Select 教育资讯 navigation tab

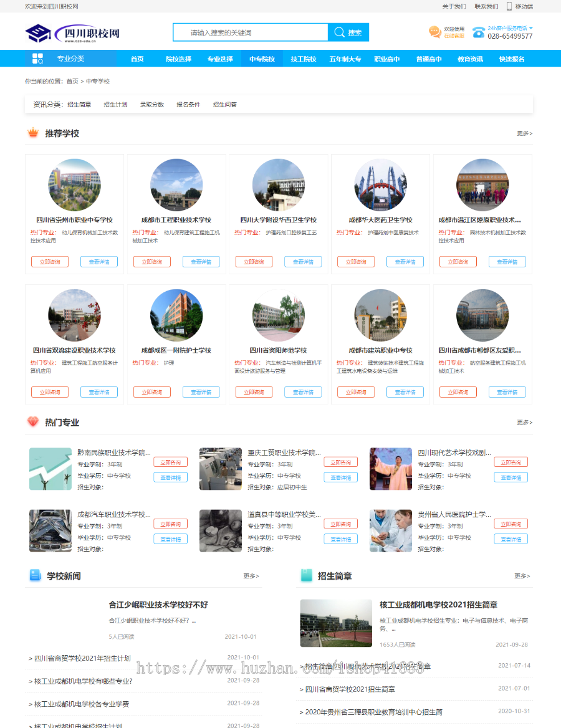[x=470, y=59]
